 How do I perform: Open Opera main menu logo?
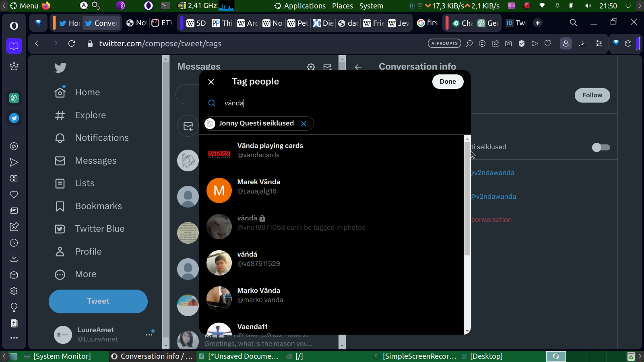(14, 26)
